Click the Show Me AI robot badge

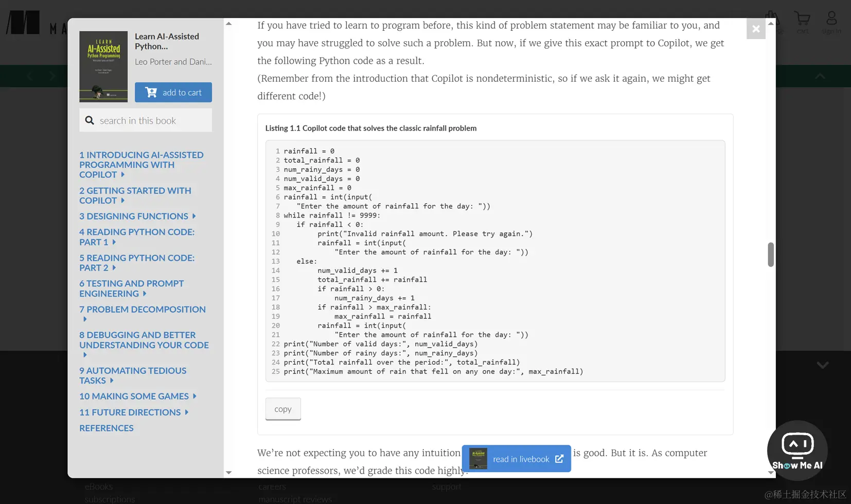797,451
